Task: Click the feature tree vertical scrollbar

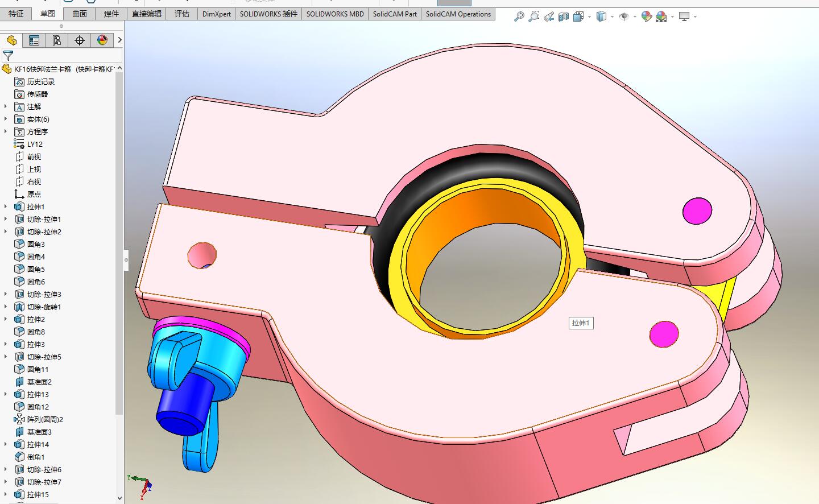Action: [x=119, y=245]
